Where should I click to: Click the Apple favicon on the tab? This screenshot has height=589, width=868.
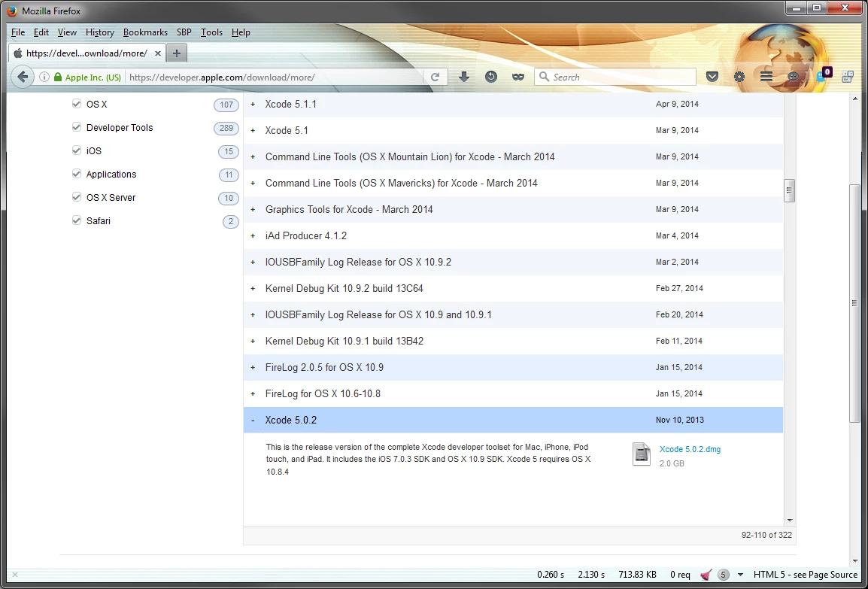pos(18,53)
